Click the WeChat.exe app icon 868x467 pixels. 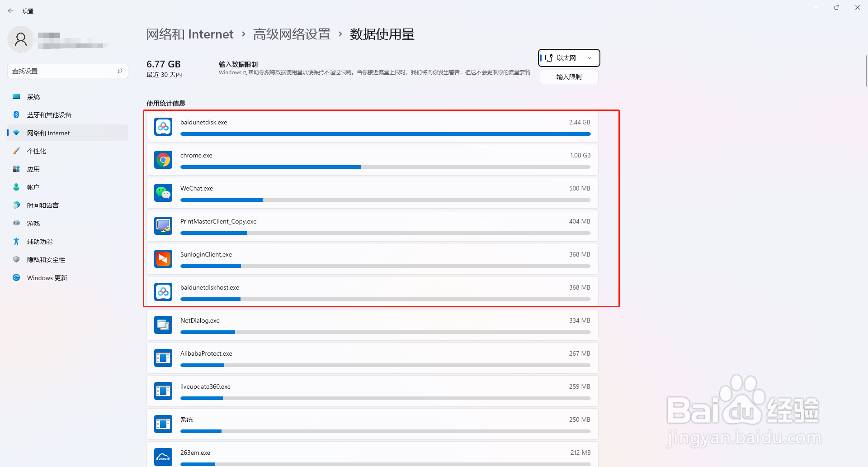163,193
